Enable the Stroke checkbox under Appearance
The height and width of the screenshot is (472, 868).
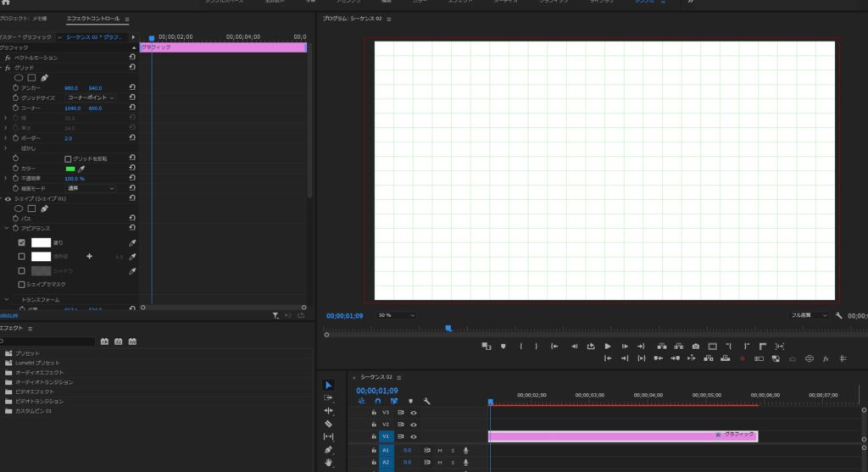tap(21, 257)
